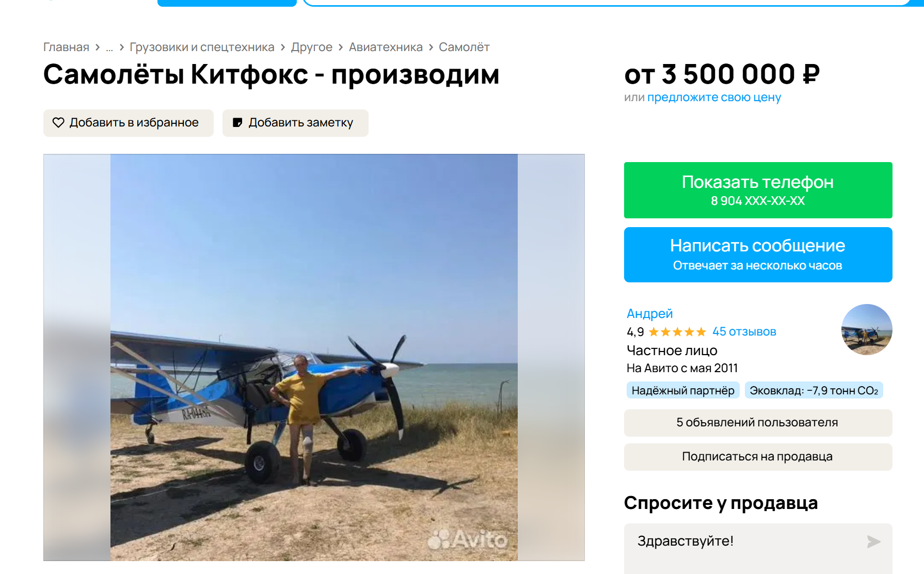The height and width of the screenshot is (574, 924).
Task: Select the Самолёт breadcrumb item
Action: [x=464, y=47]
